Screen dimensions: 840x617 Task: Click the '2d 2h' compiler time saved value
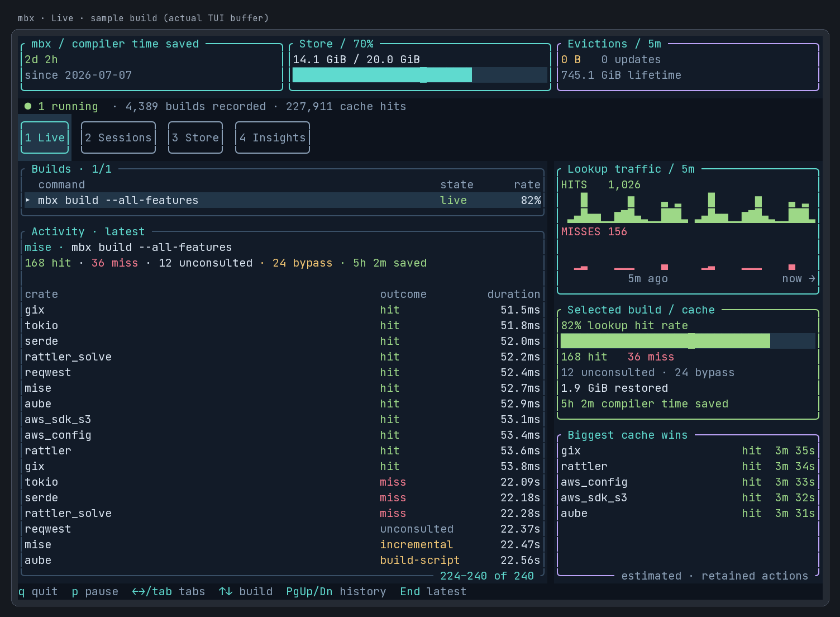point(41,59)
